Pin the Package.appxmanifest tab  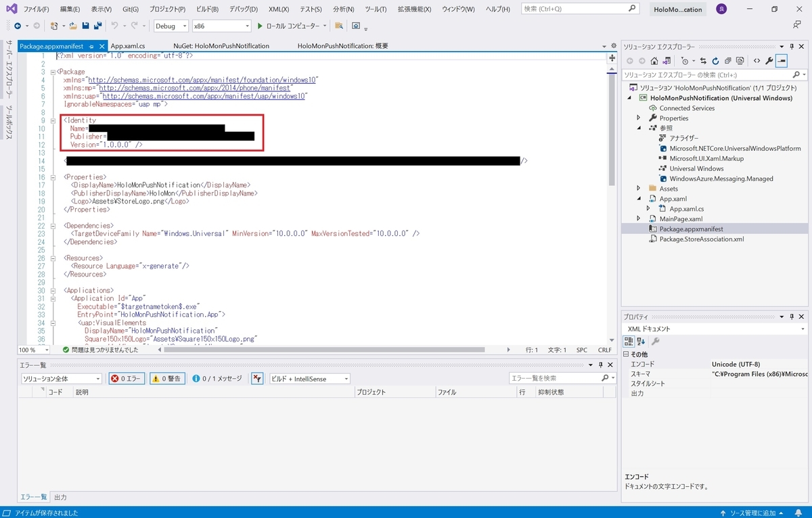coord(91,46)
